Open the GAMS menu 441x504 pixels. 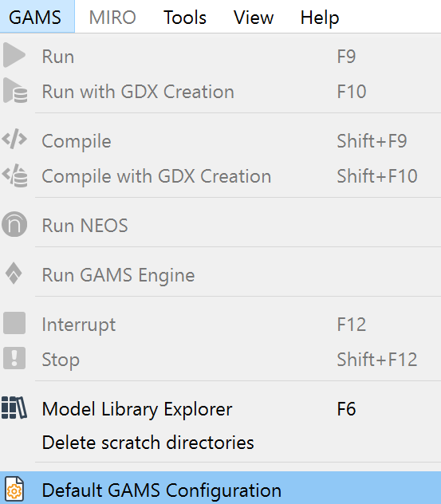[35, 17]
